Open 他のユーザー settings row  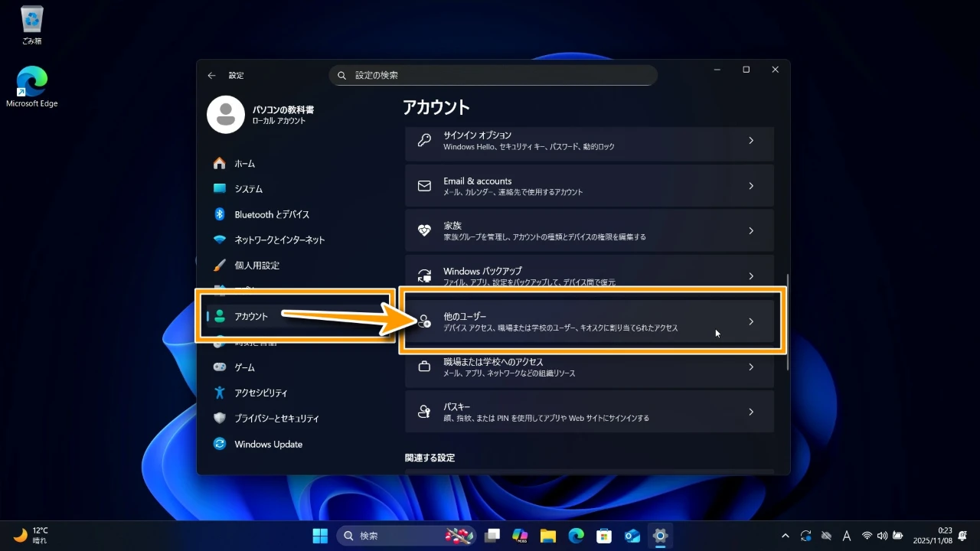point(590,321)
